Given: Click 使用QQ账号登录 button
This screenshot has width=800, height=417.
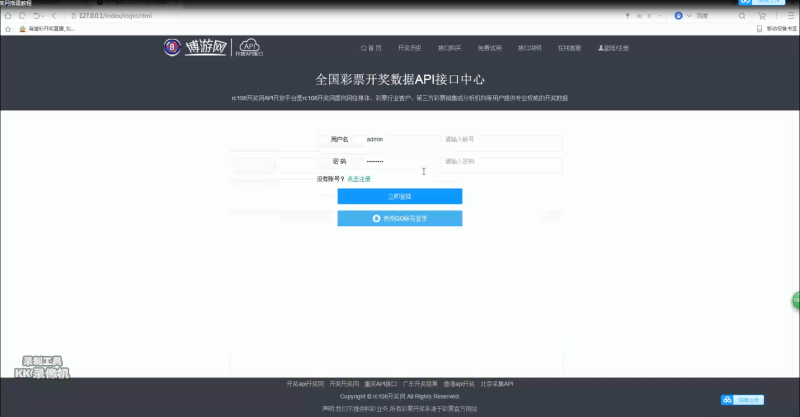Looking at the screenshot, I should [x=399, y=218].
